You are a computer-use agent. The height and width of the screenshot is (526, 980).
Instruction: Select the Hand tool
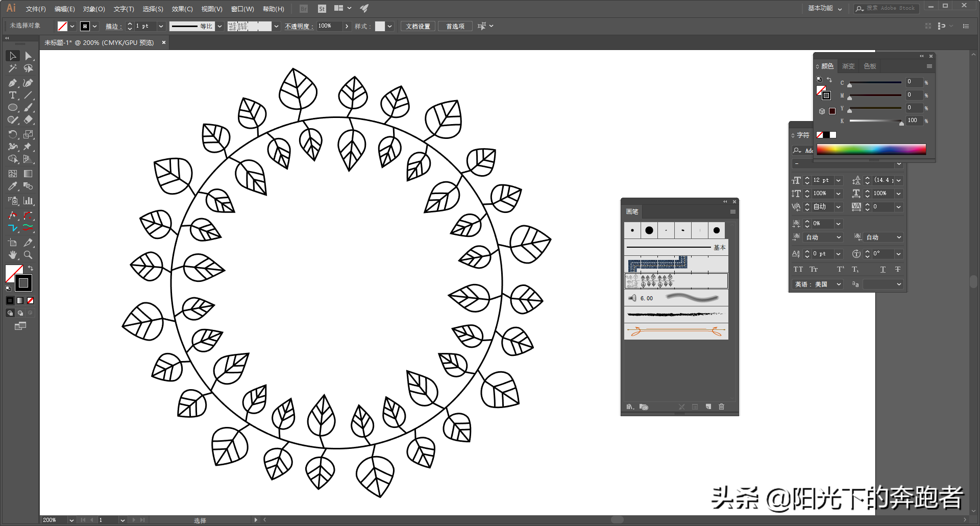click(13, 255)
